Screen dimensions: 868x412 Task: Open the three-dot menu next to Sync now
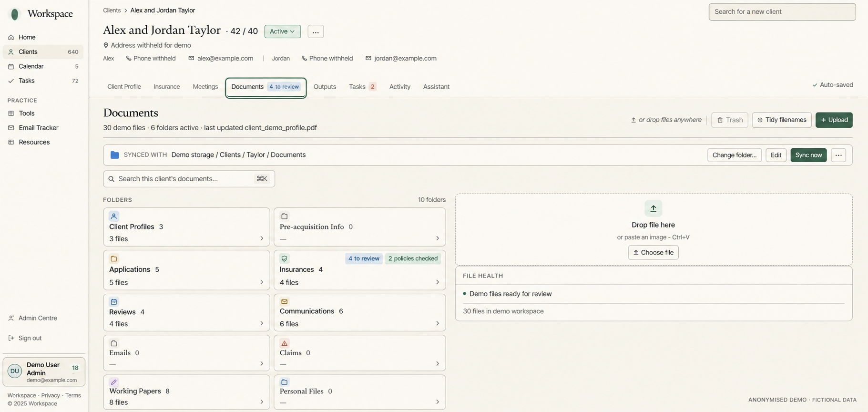838,155
